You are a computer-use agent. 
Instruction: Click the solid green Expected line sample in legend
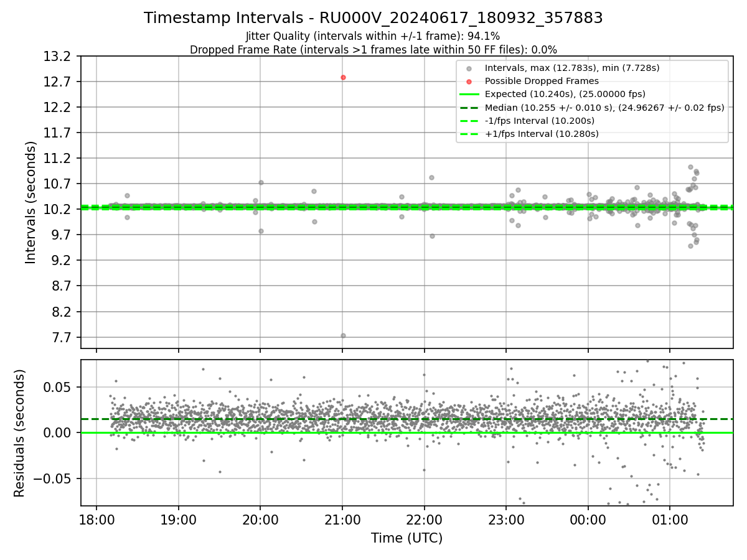469,95
